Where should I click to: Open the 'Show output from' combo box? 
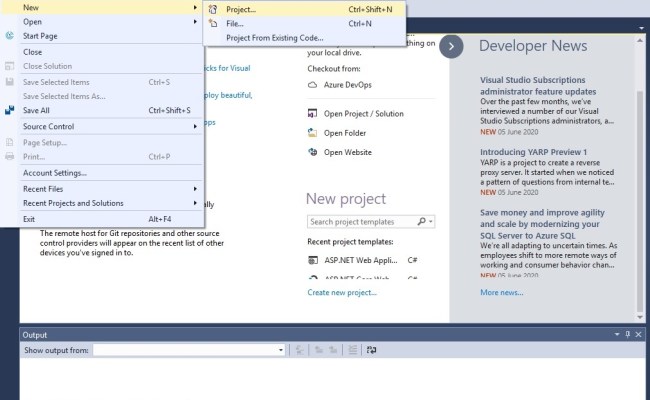[189, 350]
